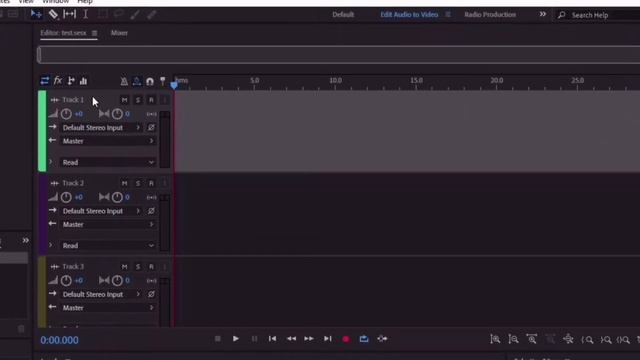Screen dimensions: 640x360
Task: Stop playback button
Action: click(218, 339)
